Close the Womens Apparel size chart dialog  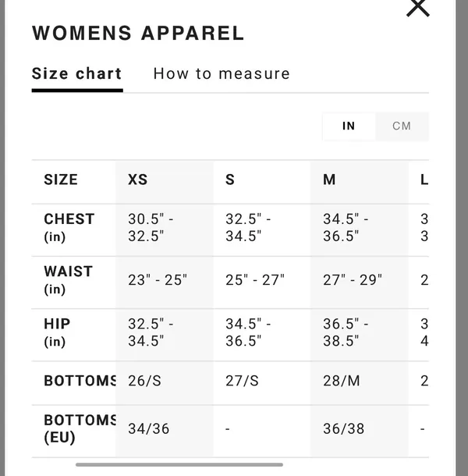(417, 8)
